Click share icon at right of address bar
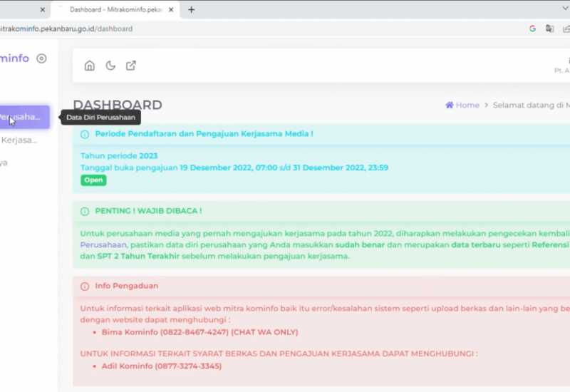The height and width of the screenshot is (392, 570). pyautogui.click(x=566, y=29)
